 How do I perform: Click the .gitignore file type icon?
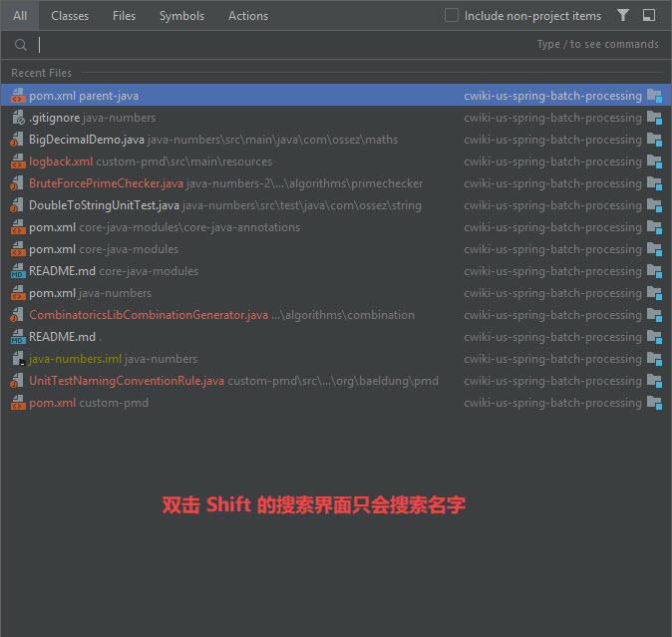click(x=18, y=118)
